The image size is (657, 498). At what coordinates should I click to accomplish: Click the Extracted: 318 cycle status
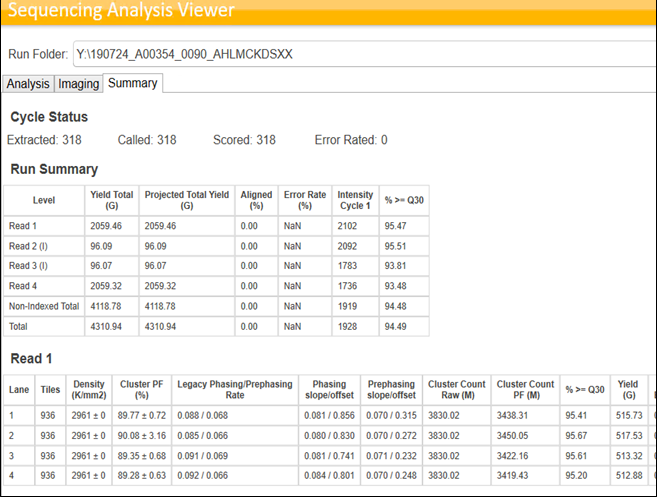44,140
